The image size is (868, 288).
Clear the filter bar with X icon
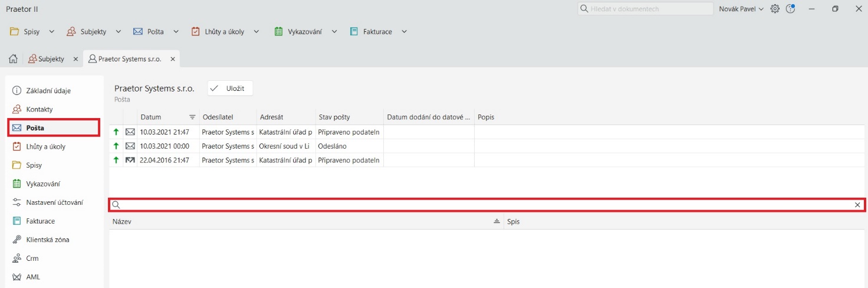[857, 205]
